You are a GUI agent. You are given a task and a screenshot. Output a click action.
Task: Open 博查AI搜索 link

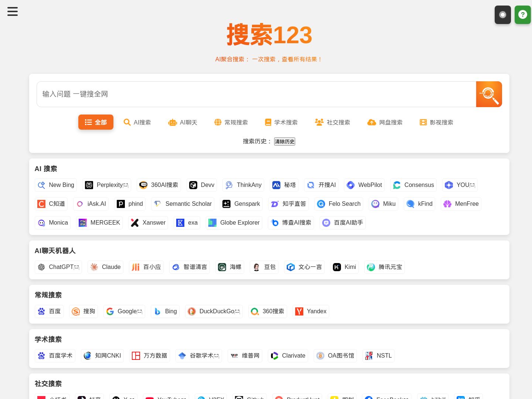tap(291, 223)
